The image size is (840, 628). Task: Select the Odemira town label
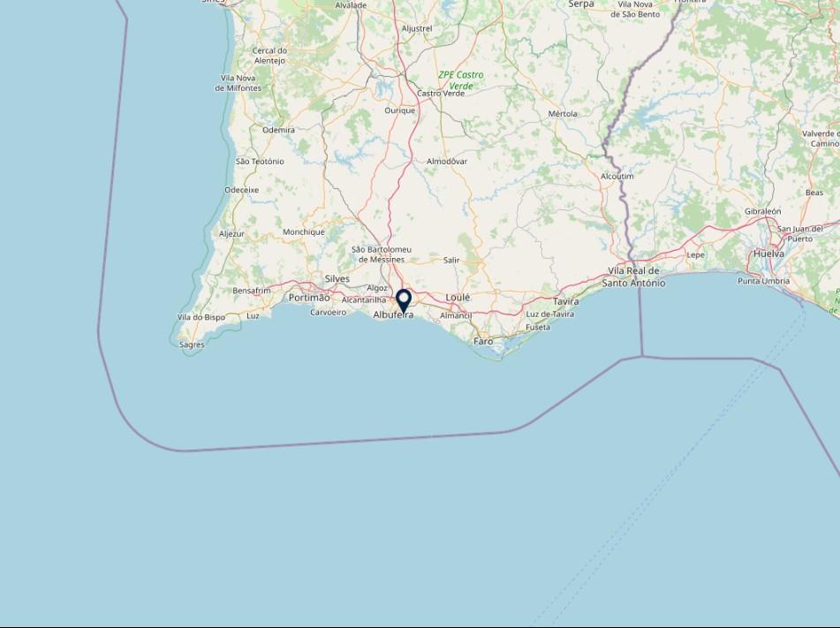[x=278, y=130]
